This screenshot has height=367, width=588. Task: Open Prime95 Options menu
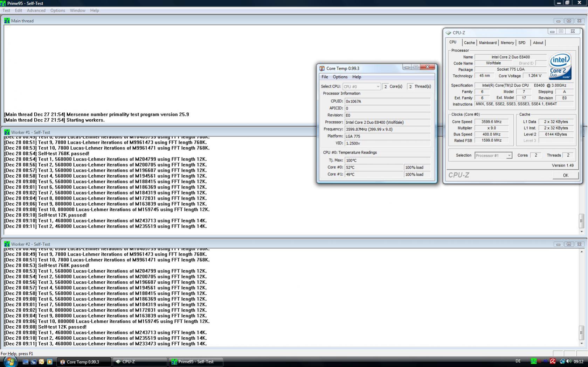[x=58, y=10]
